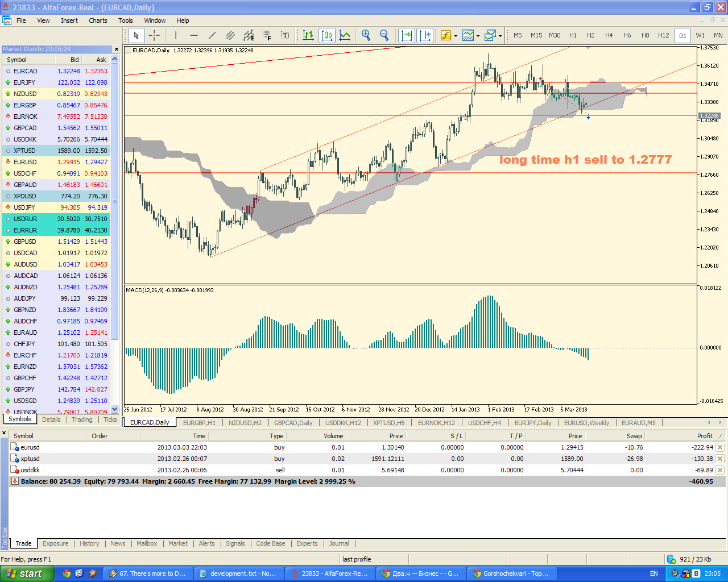
Task: Select the equidistant channel tool
Action: (x=230, y=35)
